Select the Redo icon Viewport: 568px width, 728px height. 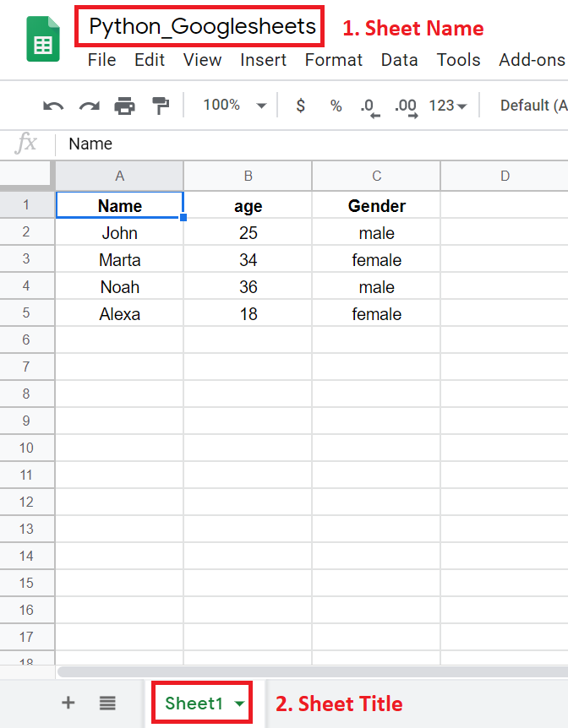point(88,105)
